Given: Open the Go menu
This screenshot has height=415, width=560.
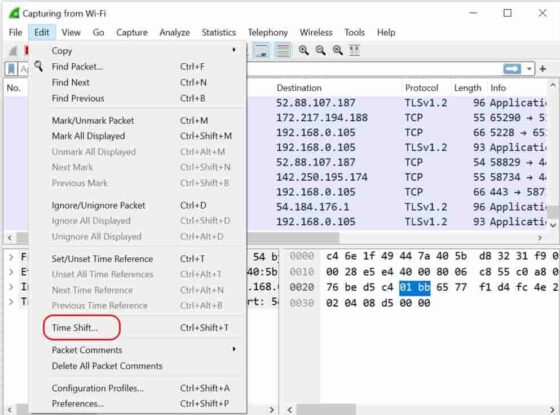Looking at the screenshot, I should [98, 32].
